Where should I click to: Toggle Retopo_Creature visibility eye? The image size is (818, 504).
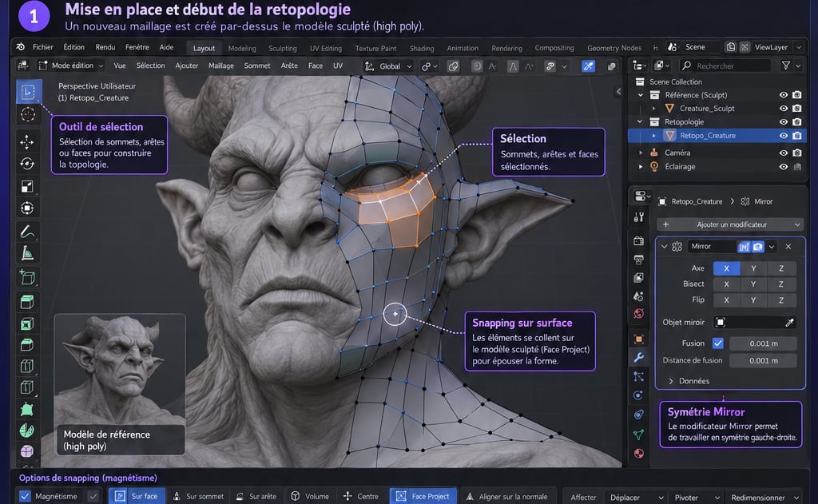tap(783, 136)
